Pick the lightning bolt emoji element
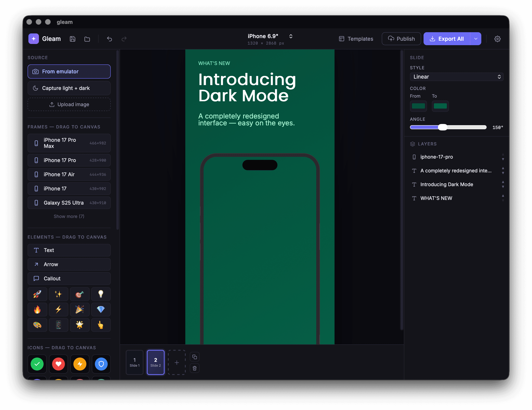Screen dimensions: 532x410 click(x=58, y=309)
